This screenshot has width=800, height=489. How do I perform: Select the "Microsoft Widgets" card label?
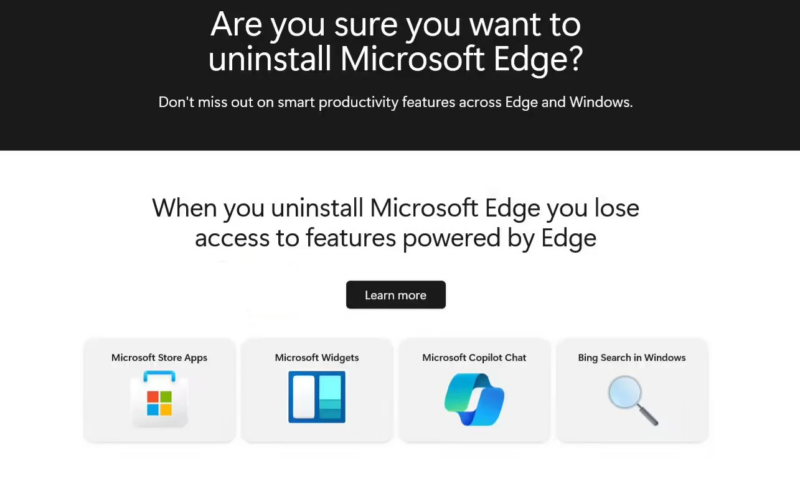(x=317, y=358)
